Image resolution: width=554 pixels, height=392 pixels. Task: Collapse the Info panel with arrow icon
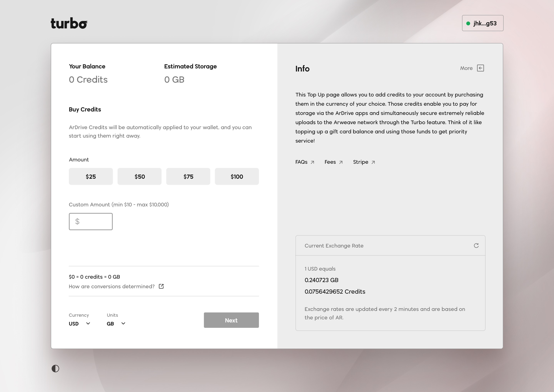point(481,68)
